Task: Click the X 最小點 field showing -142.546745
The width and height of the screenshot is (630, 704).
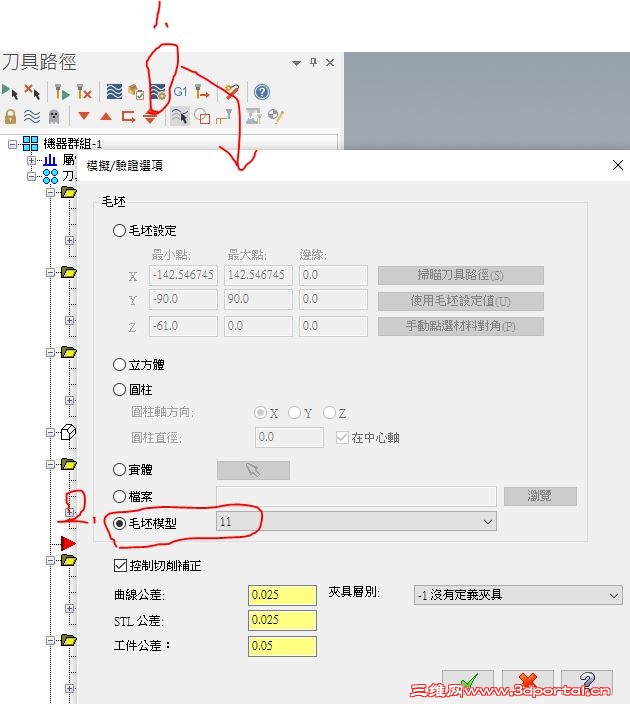Action: (183, 275)
